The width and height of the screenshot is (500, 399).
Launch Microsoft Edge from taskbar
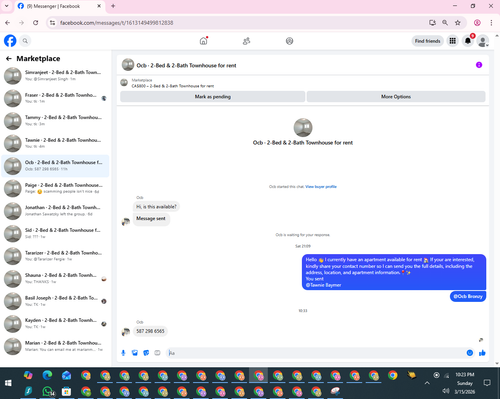pyautogui.click(x=47, y=375)
